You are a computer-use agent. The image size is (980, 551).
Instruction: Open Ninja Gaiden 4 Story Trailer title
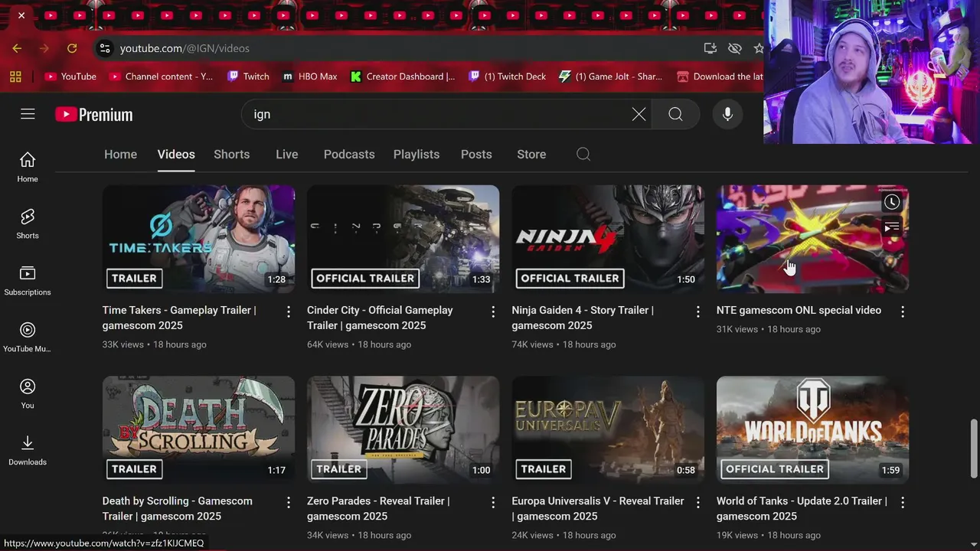(583, 318)
